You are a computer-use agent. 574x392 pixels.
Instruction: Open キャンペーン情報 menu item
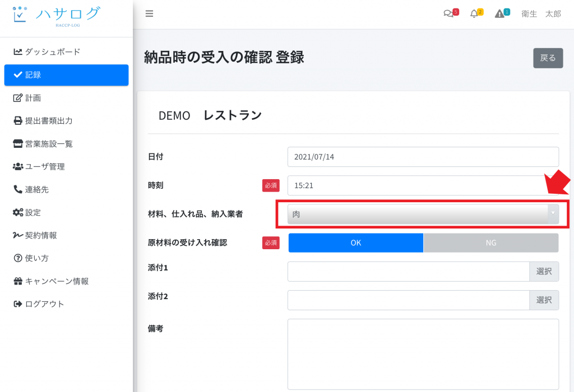click(x=66, y=281)
